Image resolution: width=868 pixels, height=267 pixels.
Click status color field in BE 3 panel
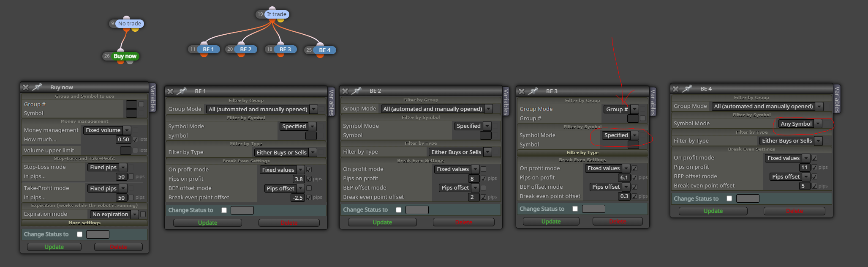(x=593, y=209)
